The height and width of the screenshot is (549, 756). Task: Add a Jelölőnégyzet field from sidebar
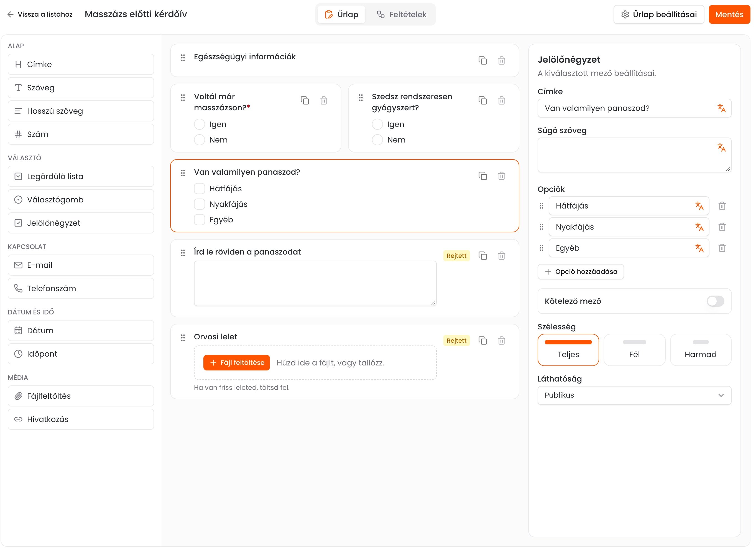(81, 223)
